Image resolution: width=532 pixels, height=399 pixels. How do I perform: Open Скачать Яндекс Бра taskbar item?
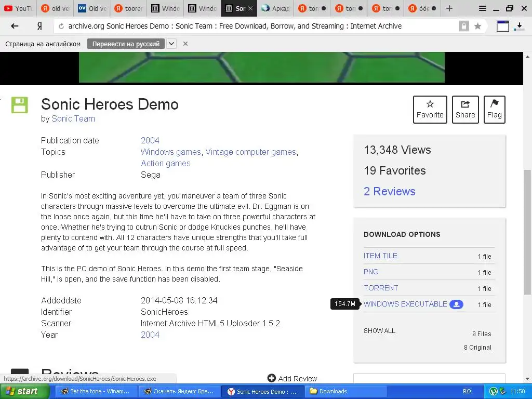179,391
